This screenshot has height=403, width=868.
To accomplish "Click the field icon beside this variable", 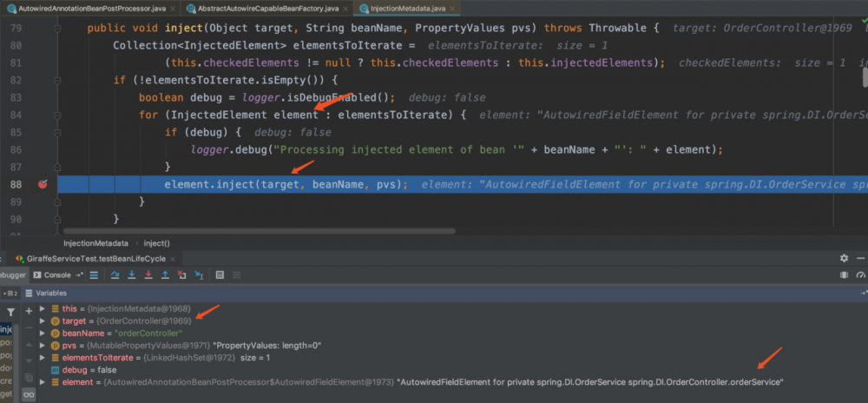I will point(56,308).
